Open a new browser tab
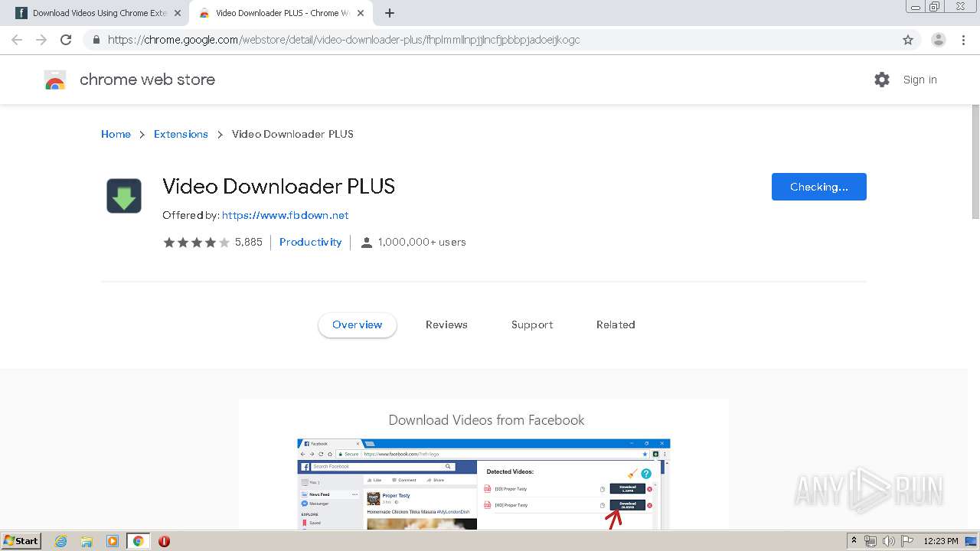This screenshot has width=980, height=551. 390,13
